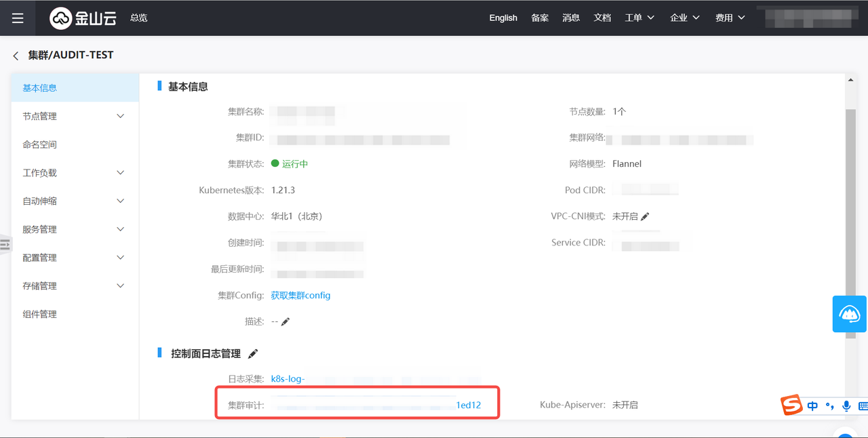Image resolution: width=868 pixels, height=438 pixels.
Task: Click the vertical scrollbar of the info panel
Action: [x=851, y=203]
